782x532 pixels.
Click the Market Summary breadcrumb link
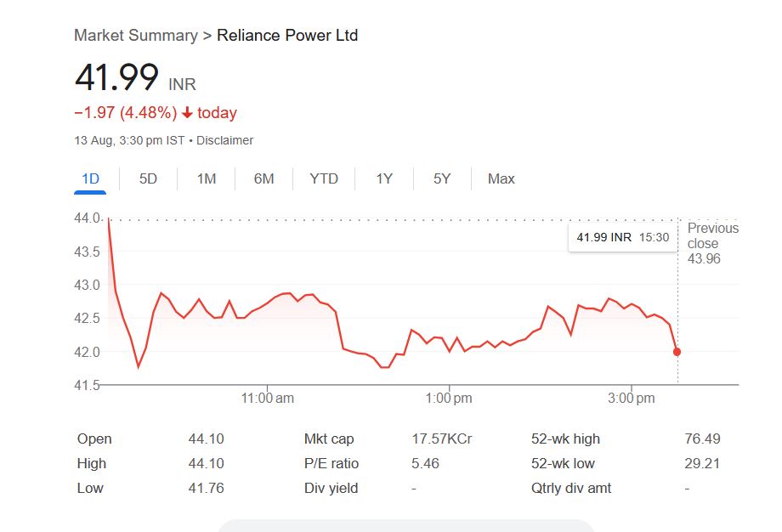(135, 36)
